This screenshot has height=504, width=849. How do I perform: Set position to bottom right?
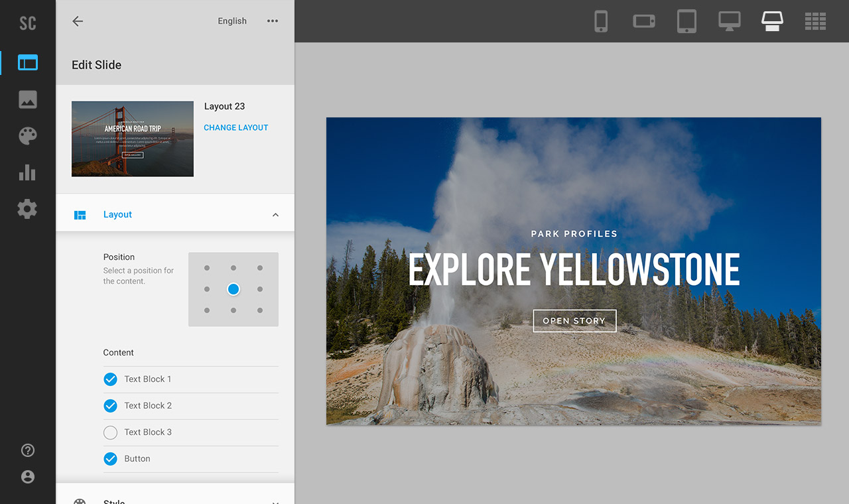coord(260,310)
